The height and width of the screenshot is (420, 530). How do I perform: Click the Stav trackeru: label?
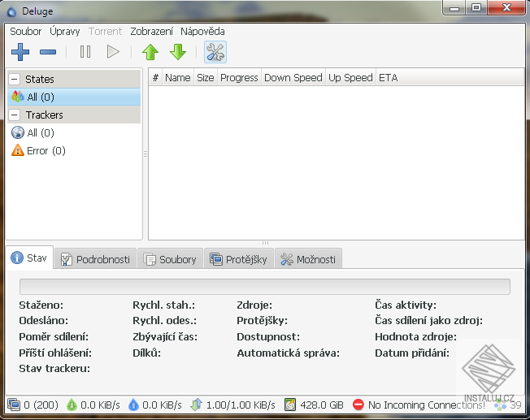tap(54, 368)
